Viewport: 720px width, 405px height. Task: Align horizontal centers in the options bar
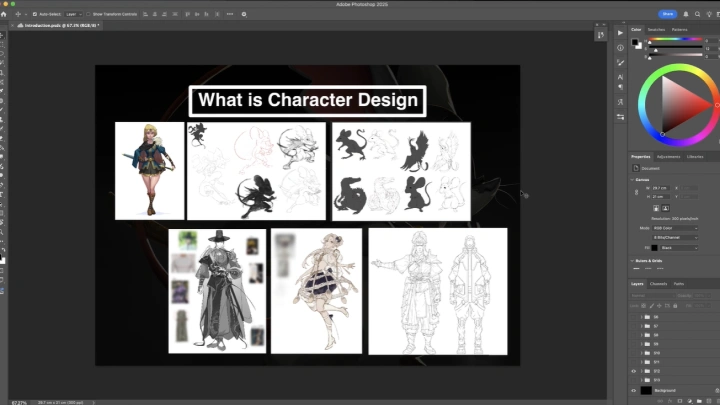point(155,14)
